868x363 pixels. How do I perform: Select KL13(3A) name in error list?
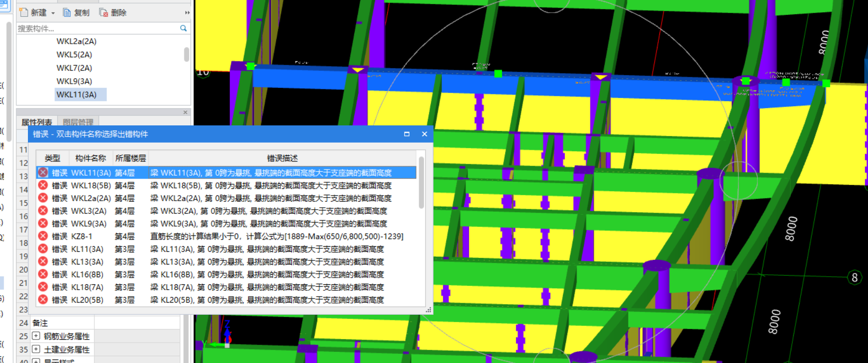[87, 262]
